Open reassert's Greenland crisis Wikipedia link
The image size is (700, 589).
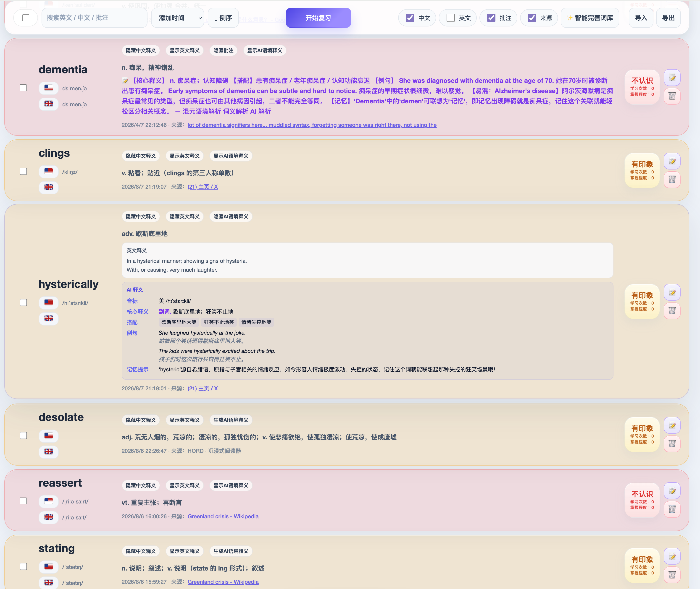pyautogui.click(x=223, y=516)
